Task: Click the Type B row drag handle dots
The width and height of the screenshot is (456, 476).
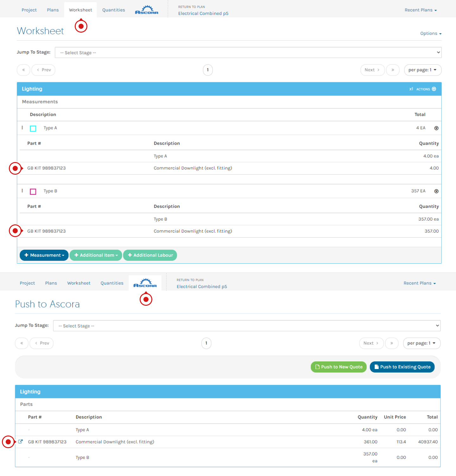Action: point(22,191)
